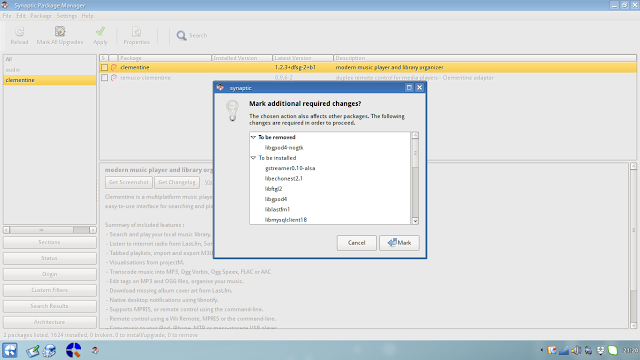Toggle the remuco-clementine package checkbox

[104, 78]
